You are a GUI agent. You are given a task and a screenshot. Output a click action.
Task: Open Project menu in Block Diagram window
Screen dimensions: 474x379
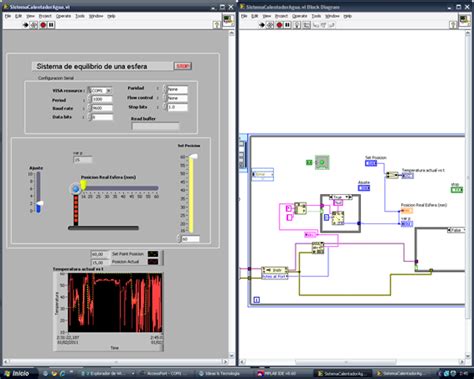281,16
